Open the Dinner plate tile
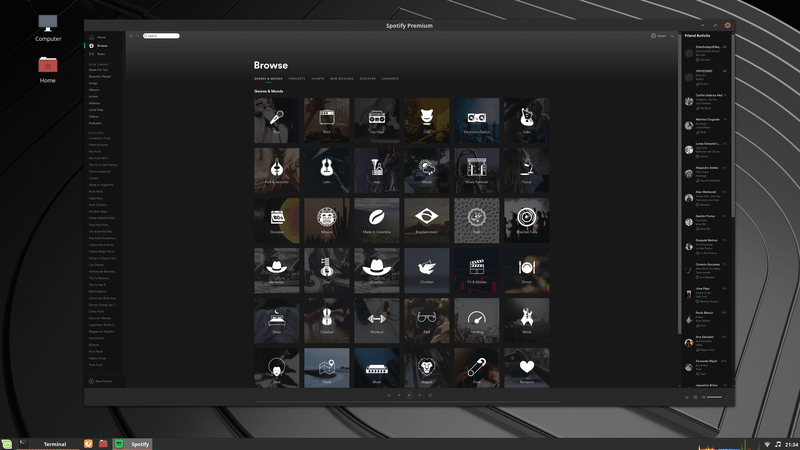 pos(527,270)
